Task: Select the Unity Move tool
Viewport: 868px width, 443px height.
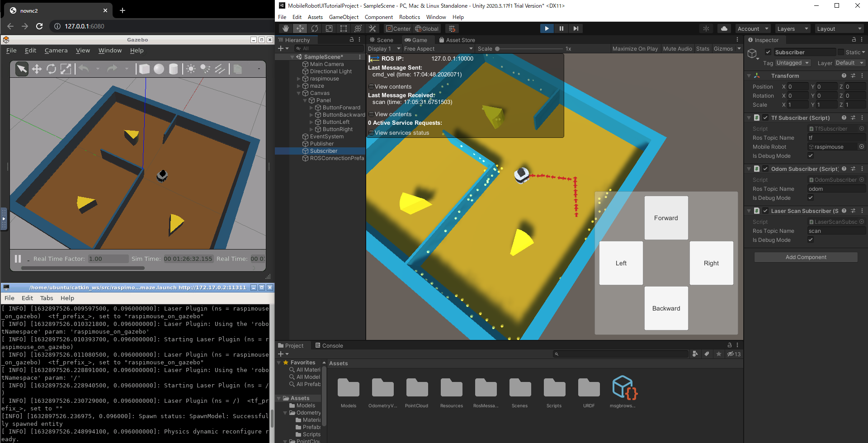Action: point(300,28)
